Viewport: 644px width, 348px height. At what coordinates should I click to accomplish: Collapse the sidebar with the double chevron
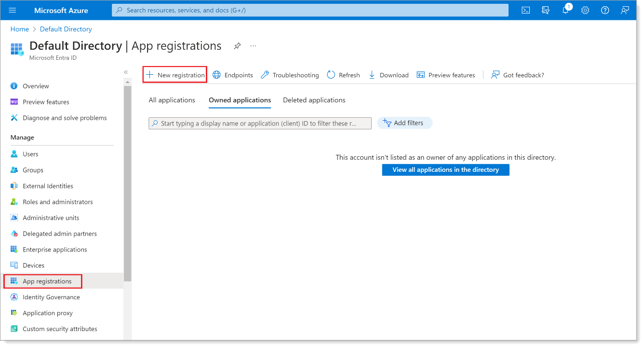(x=126, y=72)
